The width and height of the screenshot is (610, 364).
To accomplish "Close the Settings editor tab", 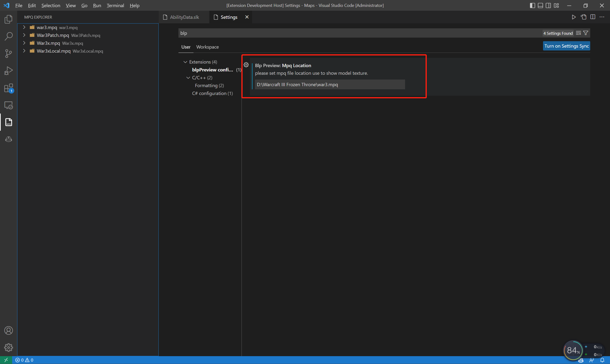I will pyautogui.click(x=247, y=17).
